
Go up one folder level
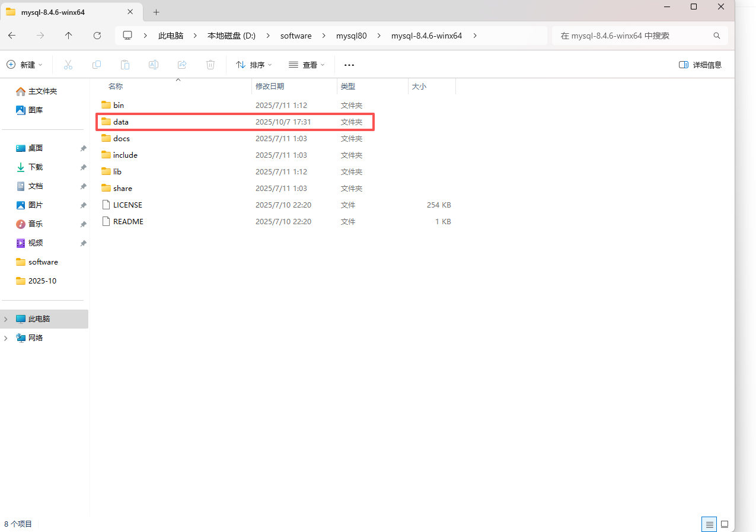(69, 36)
